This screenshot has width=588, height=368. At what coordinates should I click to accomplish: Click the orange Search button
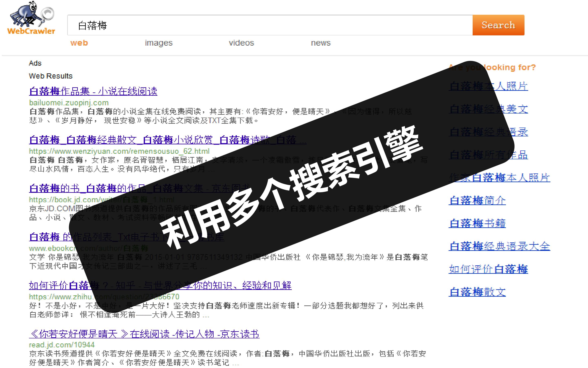click(498, 25)
